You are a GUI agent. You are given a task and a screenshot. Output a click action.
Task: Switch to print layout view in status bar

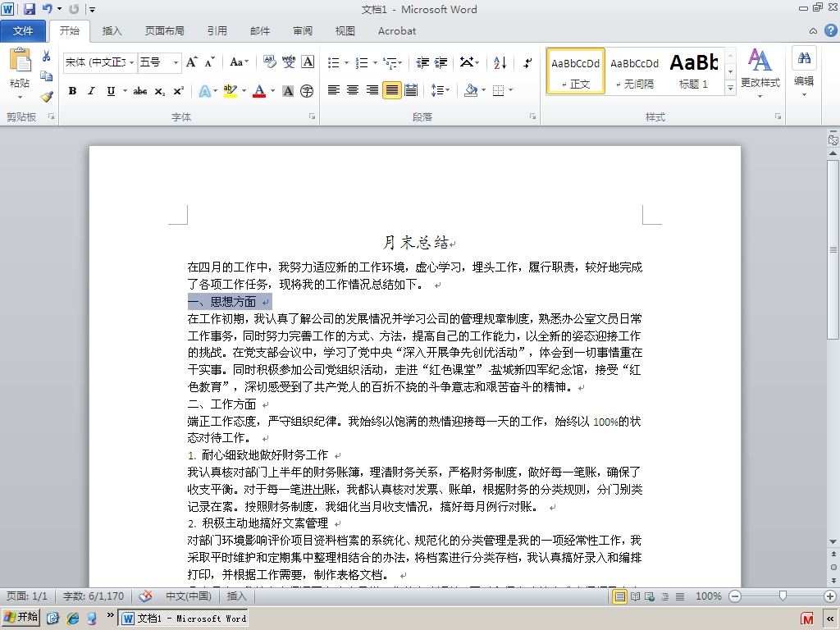tap(620, 596)
